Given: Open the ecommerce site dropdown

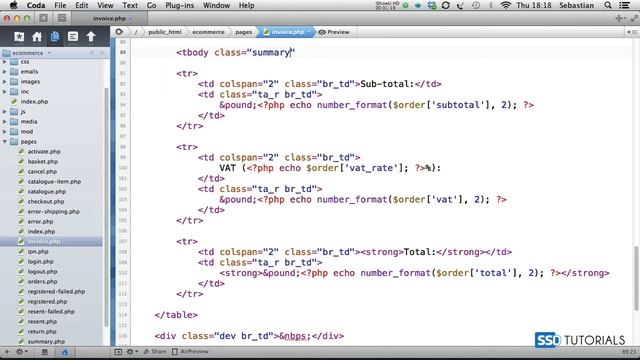Looking at the screenshot, I should coord(27,53).
